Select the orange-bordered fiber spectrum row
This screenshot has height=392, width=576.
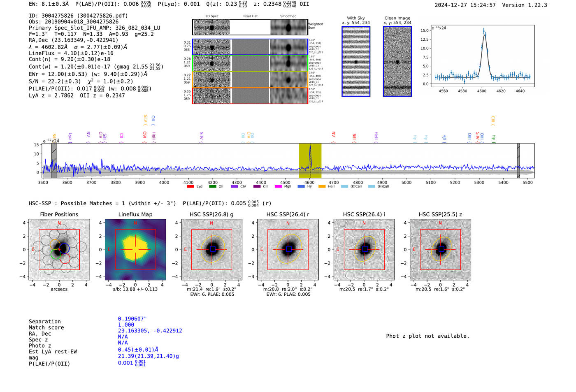(250, 79)
